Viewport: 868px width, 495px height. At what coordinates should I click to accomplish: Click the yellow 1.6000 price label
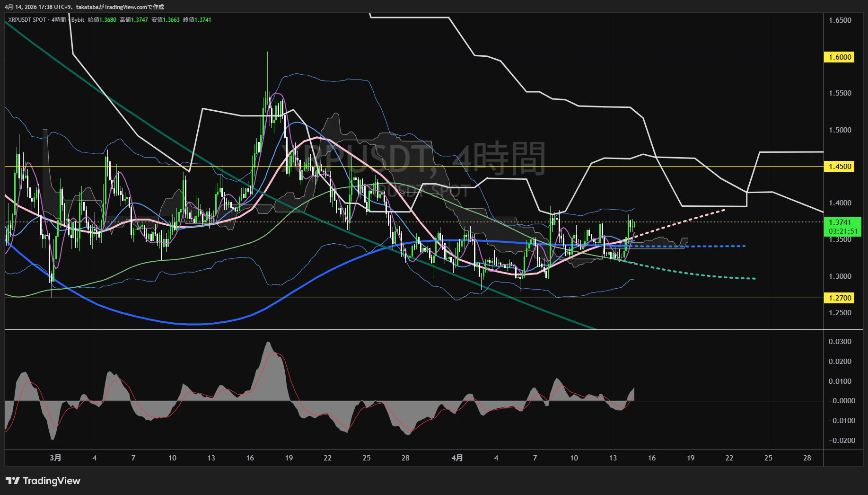tap(840, 57)
